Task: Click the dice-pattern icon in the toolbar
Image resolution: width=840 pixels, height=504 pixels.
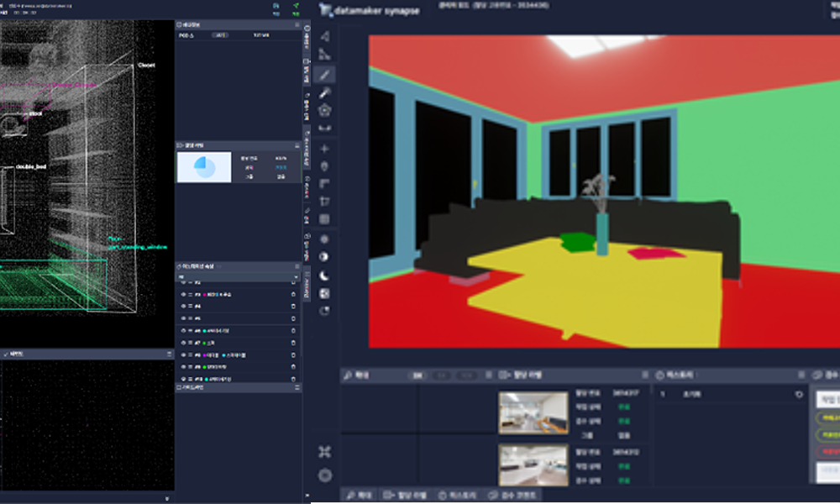Action: click(x=324, y=293)
